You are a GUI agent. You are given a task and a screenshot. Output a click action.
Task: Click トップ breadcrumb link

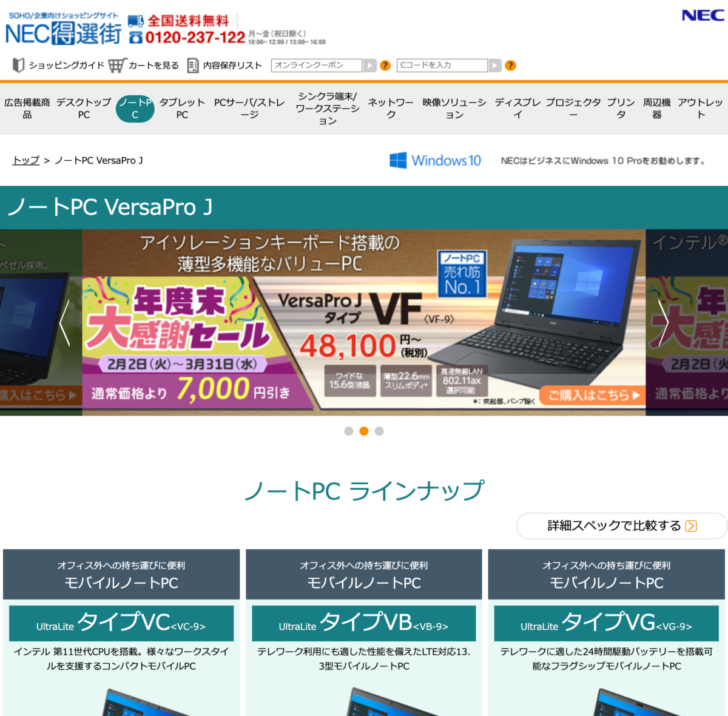click(x=26, y=160)
